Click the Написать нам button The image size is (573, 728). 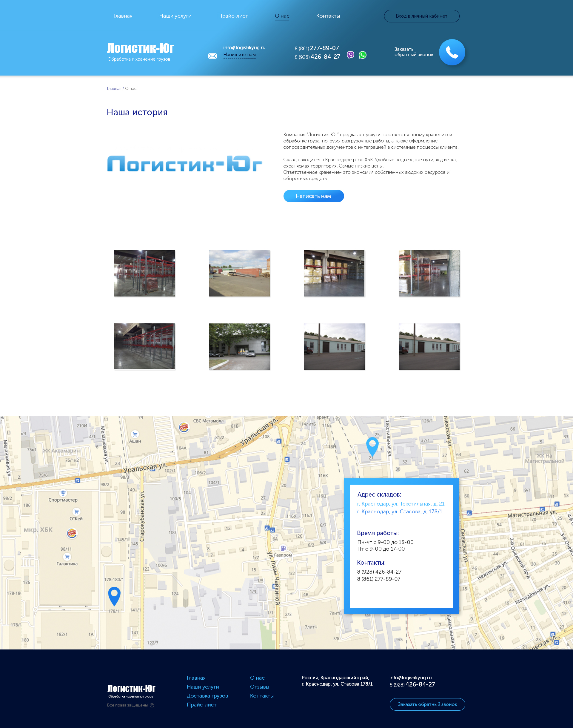point(313,196)
